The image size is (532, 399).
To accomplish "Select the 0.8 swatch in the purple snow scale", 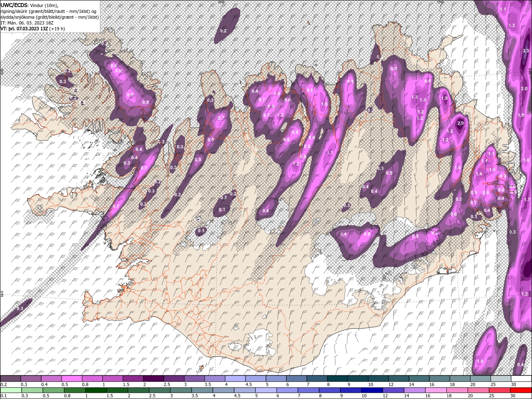I will [x=92, y=379].
